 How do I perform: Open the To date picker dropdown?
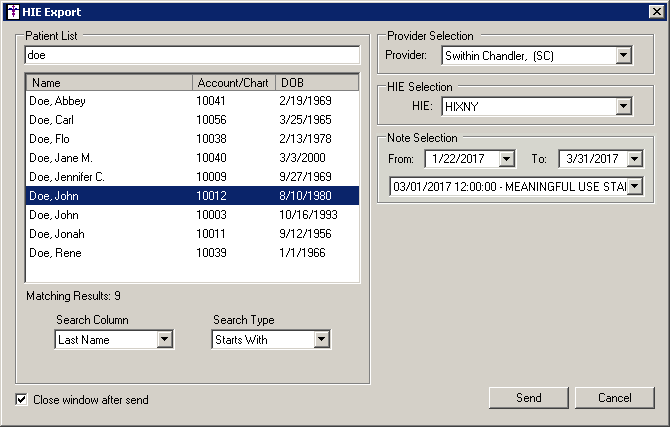634,159
